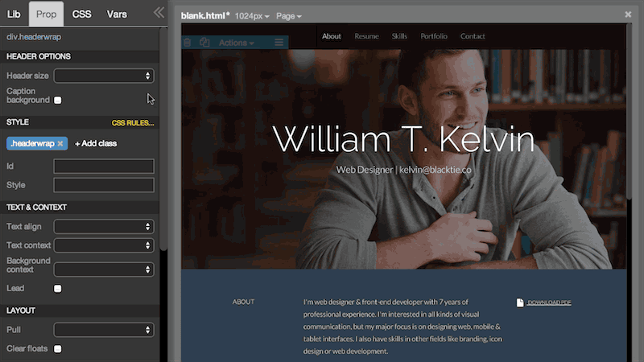
Task: Click the Portfolio nav item
Action: click(x=434, y=36)
